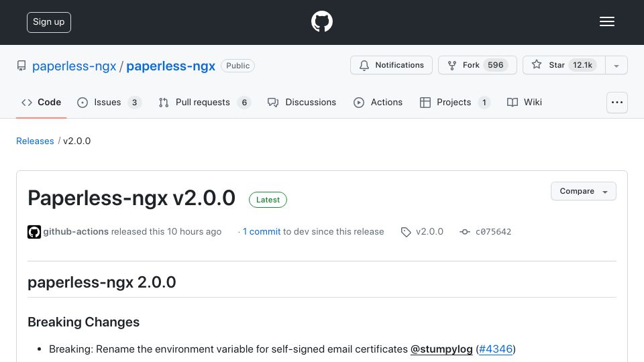
Task: Open commit hash c075642
Action: point(493,232)
